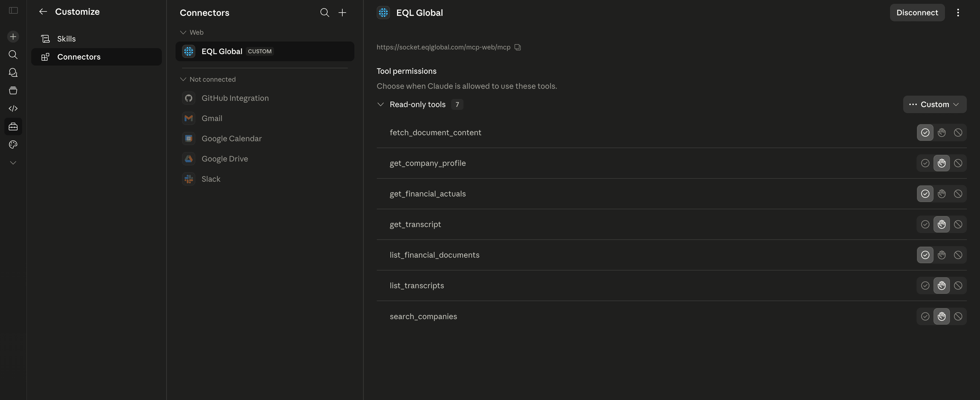The image size is (980, 400).
Task: Click the get_transcript tool name
Action: [415, 224]
